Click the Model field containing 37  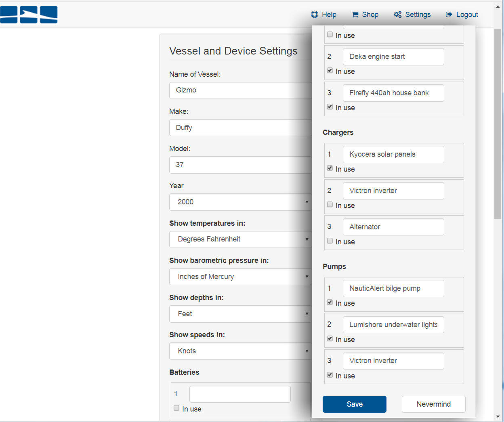pos(241,165)
